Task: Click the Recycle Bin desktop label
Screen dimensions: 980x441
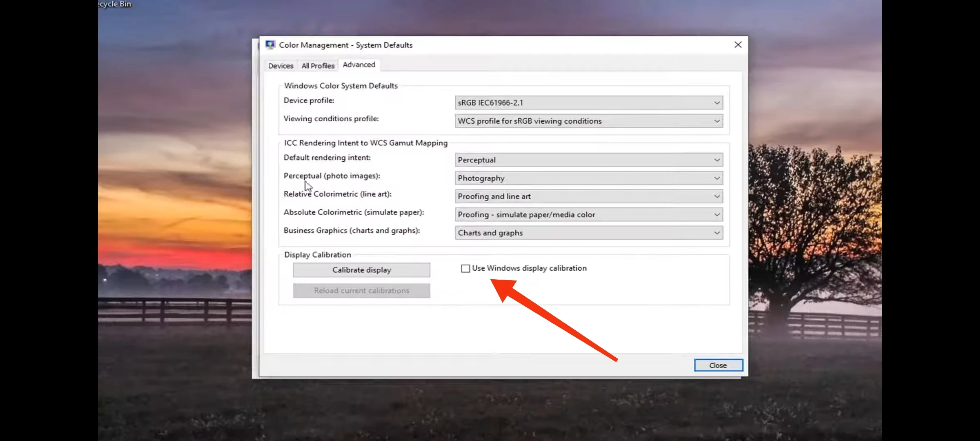Action: pos(115,4)
